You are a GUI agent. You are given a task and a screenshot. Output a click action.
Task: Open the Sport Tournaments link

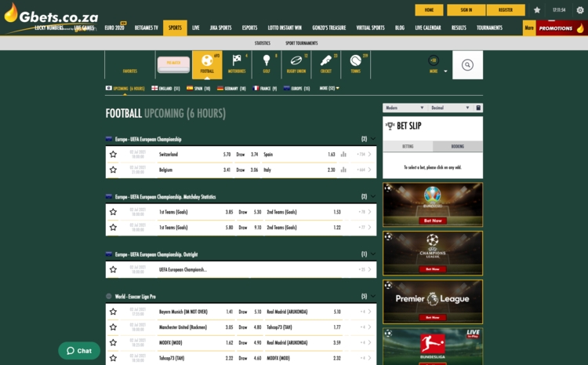tap(302, 43)
